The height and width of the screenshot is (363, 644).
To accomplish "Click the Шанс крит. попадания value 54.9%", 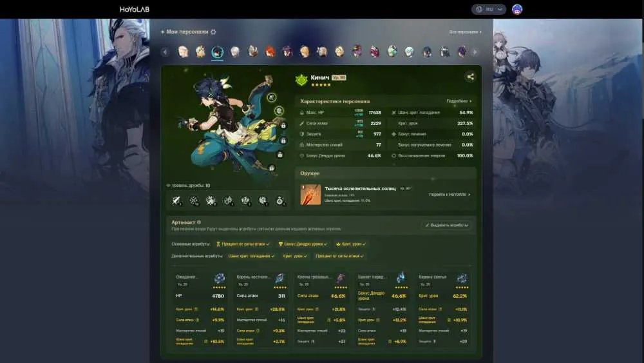I will 466,113.
